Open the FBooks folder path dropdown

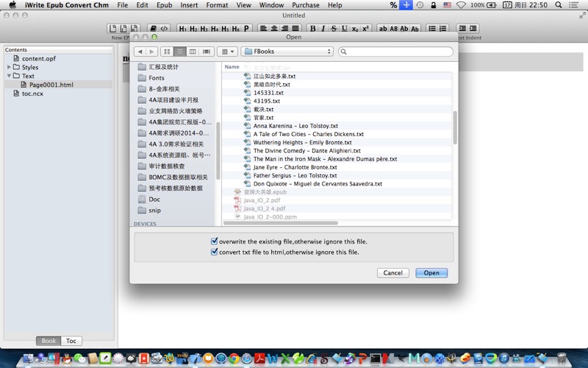click(287, 52)
